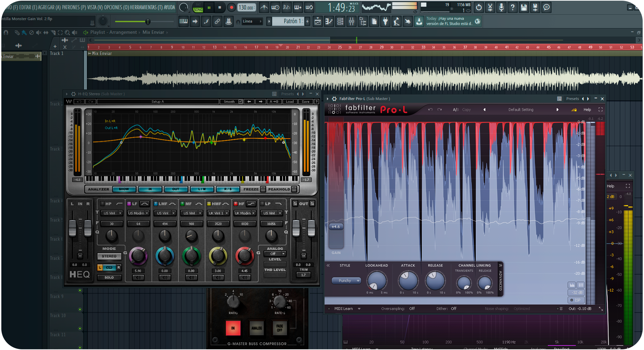Open the Patrón 1 pattern selector
This screenshot has width=644, height=350.
288,21
